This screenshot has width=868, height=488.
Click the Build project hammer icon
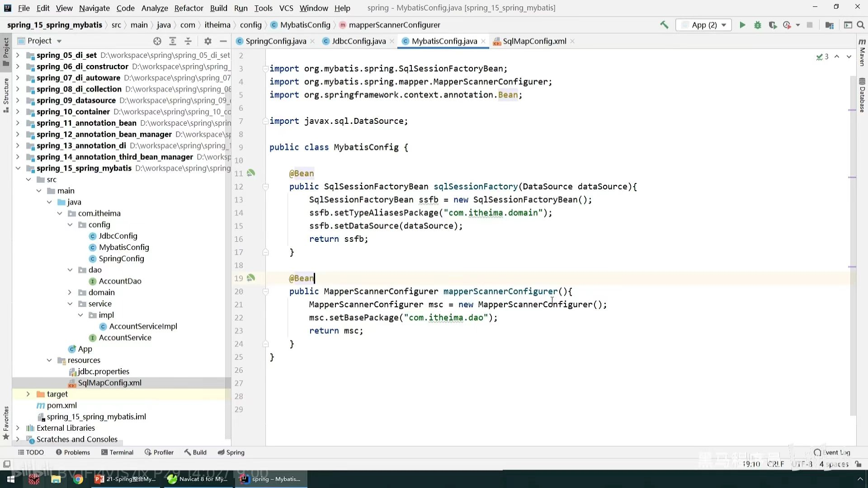point(664,25)
